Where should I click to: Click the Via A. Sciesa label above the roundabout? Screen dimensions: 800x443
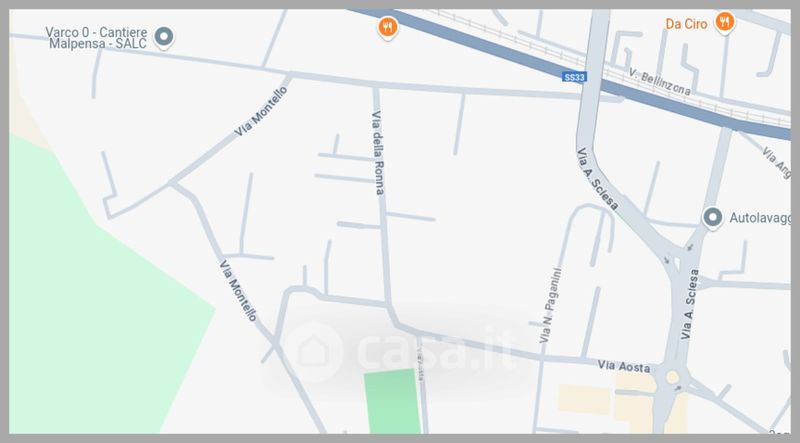click(x=689, y=304)
